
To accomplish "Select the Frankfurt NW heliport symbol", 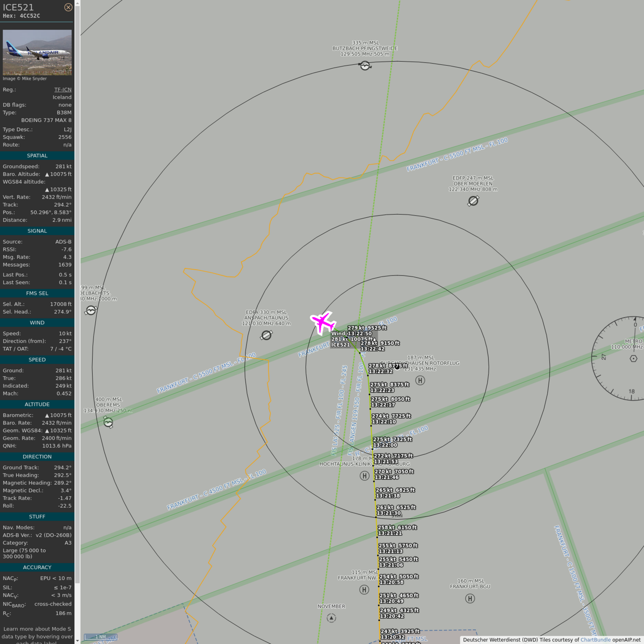I will coord(364,590).
